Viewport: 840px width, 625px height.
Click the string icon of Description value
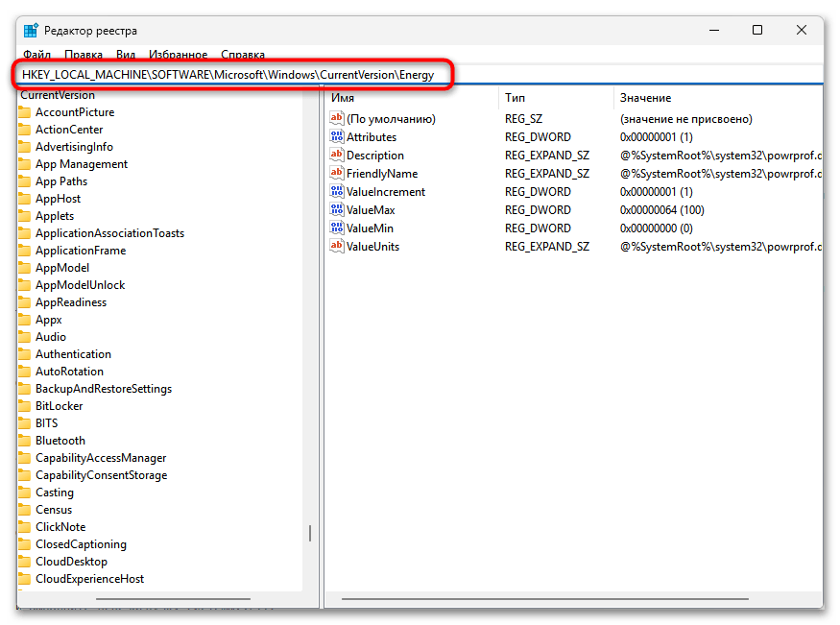tap(336, 155)
